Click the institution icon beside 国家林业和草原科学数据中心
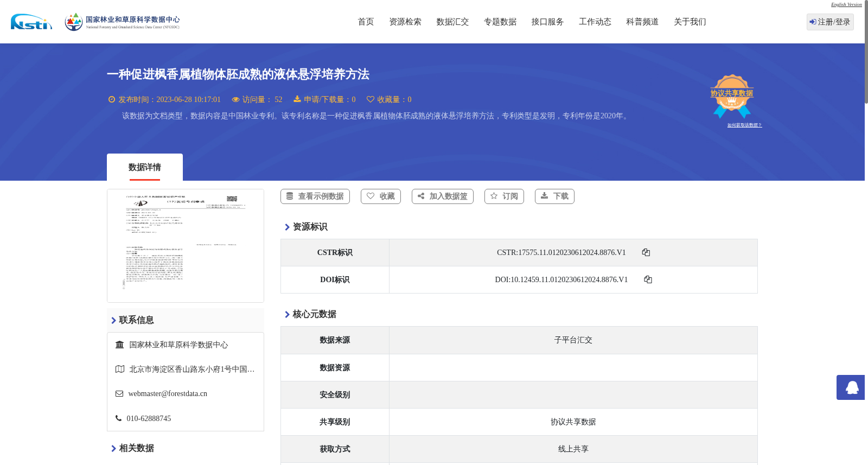Screen dimensions: 868x465 [x=120, y=345]
